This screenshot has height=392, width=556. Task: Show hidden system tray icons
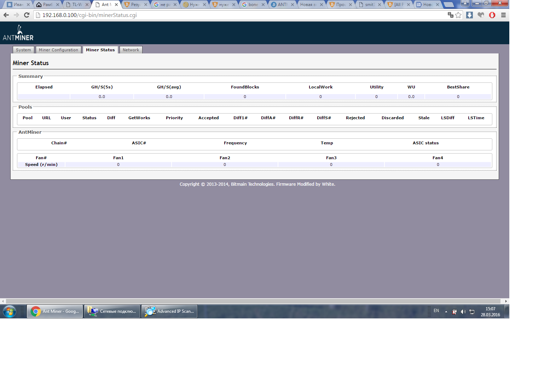tap(446, 312)
